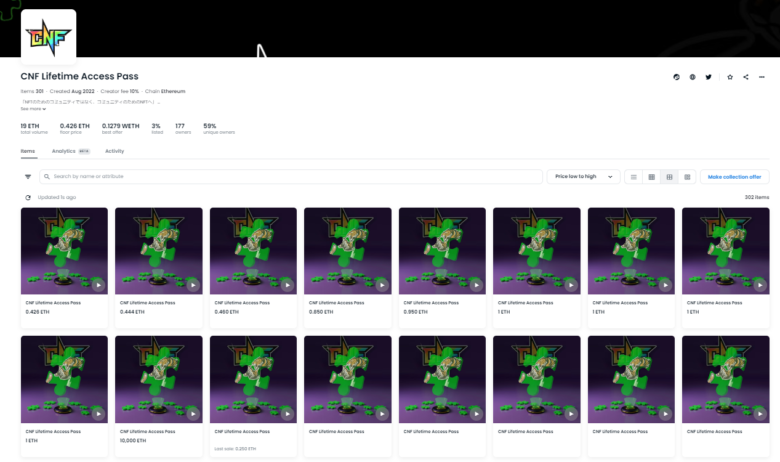Open the Etherscan contract link icon
Viewport: 780px width, 462px height.
coord(677,77)
